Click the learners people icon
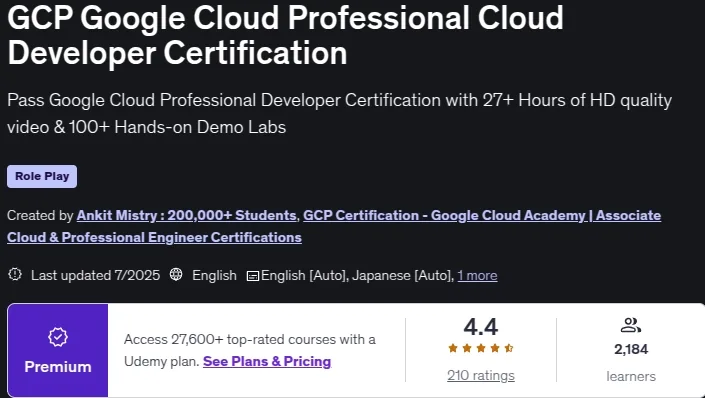Image resolution: width=705 pixels, height=398 pixels. point(631,325)
